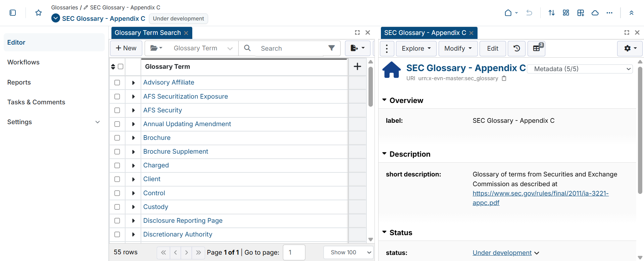Open the export icon dropdown
Image resolution: width=644 pixels, height=261 pixels.
tap(357, 48)
